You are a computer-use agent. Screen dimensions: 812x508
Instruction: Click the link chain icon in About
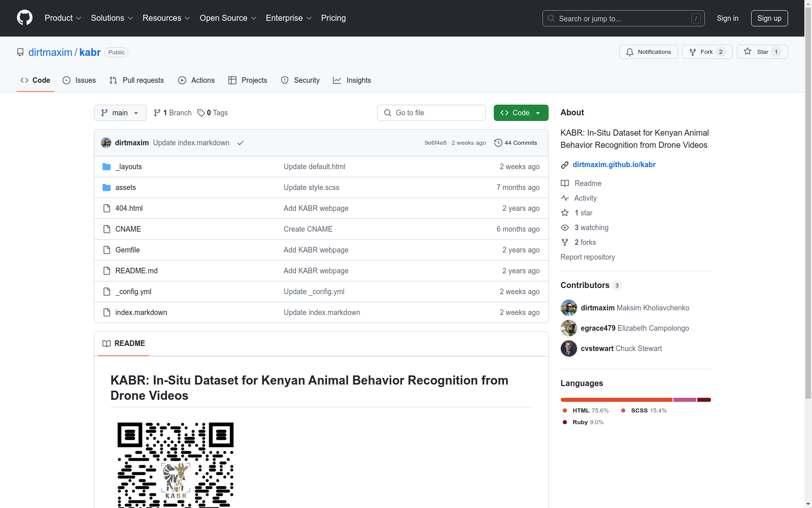point(565,165)
